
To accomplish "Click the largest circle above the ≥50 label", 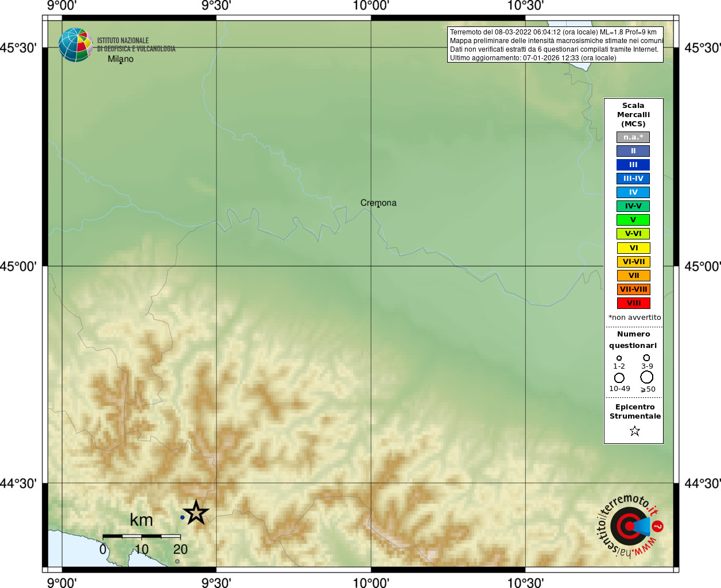I will pos(647,377).
